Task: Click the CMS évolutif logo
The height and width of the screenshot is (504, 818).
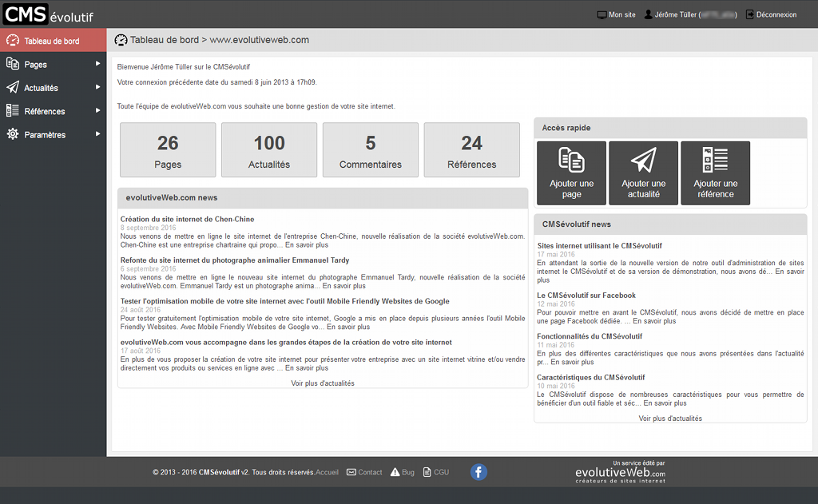Action: (x=49, y=14)
